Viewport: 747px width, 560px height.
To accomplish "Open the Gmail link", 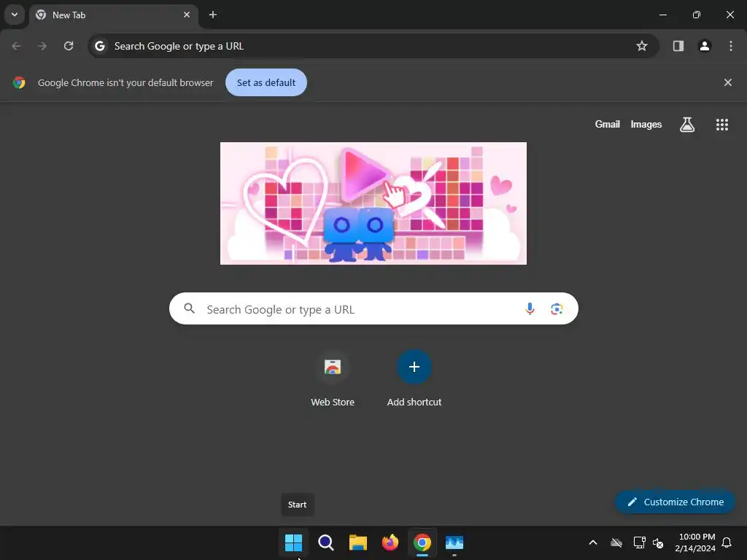I will pyautogui.click(x=608, y=124).
